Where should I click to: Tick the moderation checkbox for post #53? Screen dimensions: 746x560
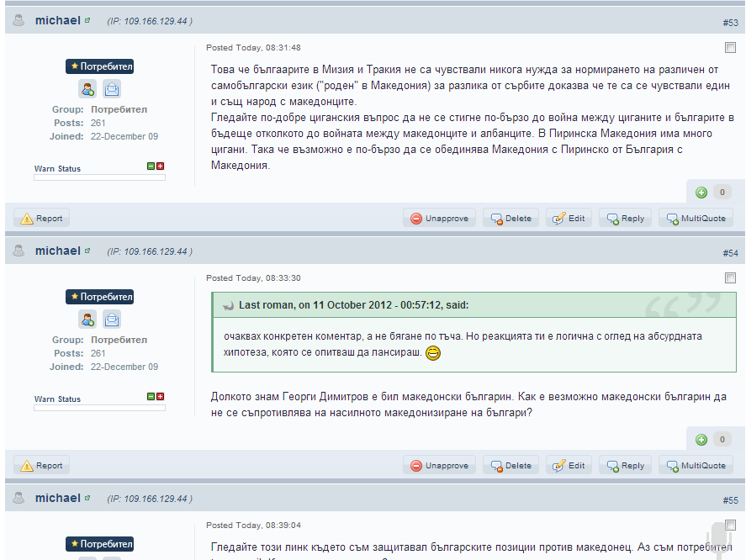(730, 48)
